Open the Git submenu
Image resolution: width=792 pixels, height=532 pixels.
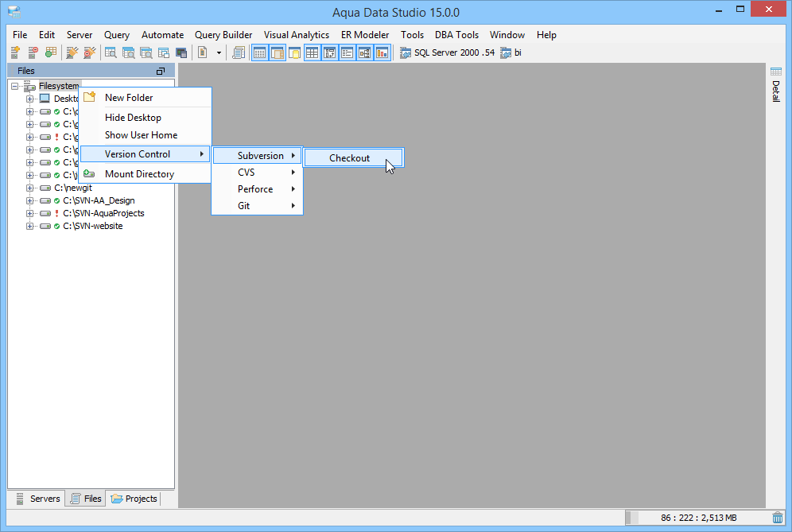(257, 206)
